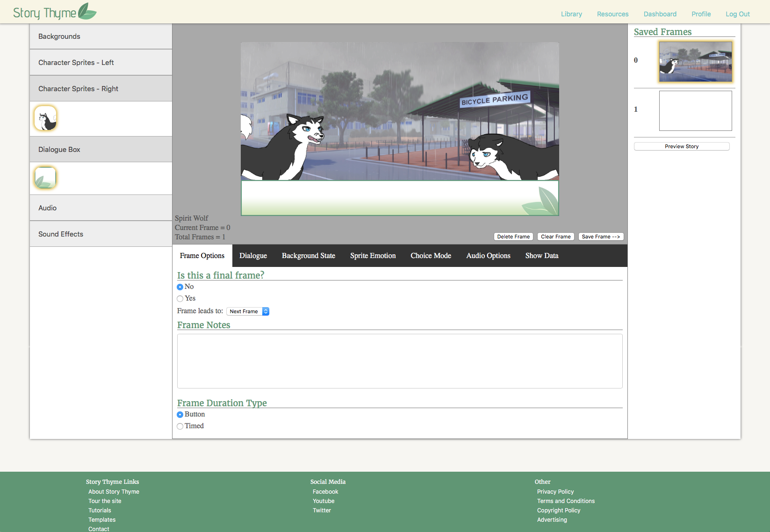This screenshot has height=532, width=770.
Task: Open the Youtube footer link
Action: (324, 501)
